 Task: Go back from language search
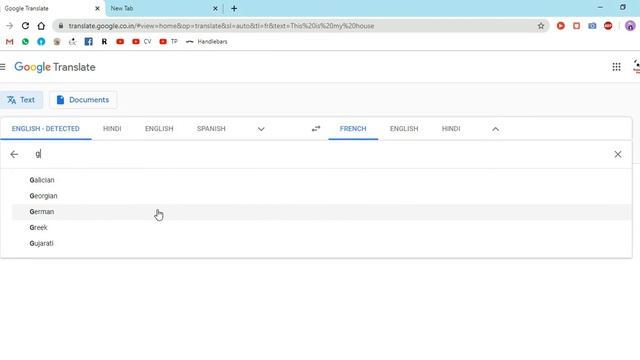coord(14,154)
